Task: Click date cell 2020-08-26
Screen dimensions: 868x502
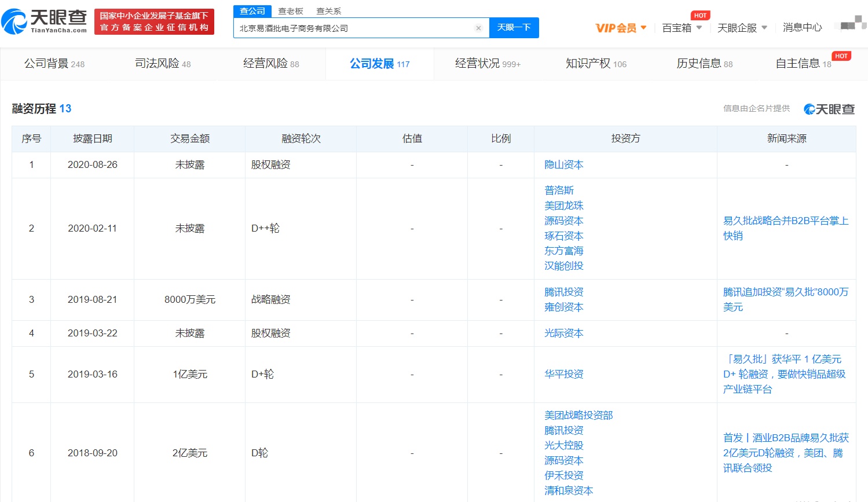Action: coord(93,165)
